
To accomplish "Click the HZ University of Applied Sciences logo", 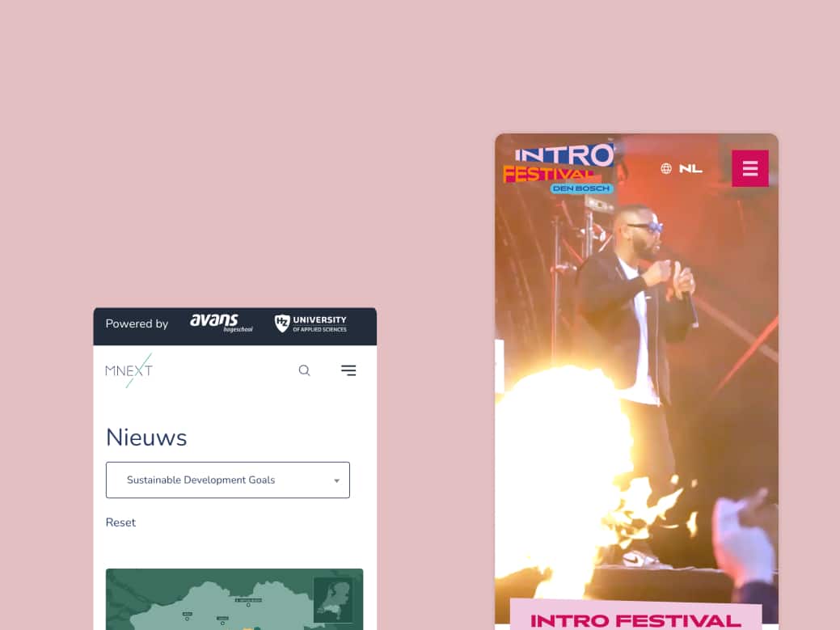I will [x=310, y=323].
